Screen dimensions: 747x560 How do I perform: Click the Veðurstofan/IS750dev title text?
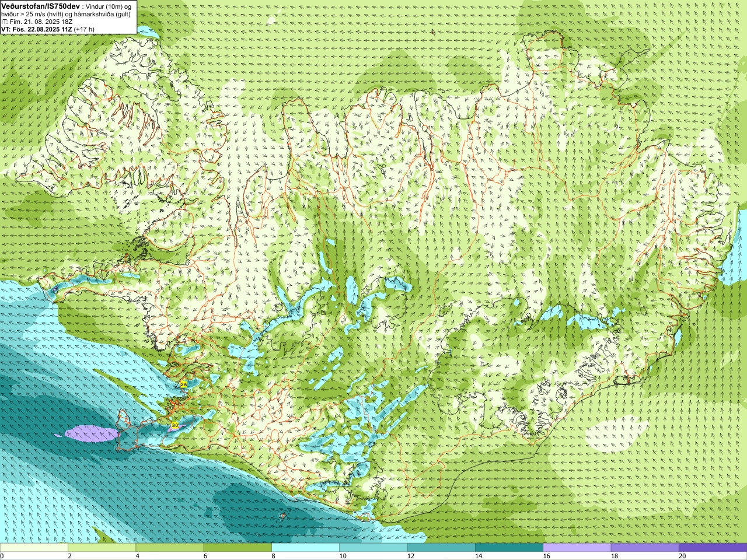click(x=41, y=5)
